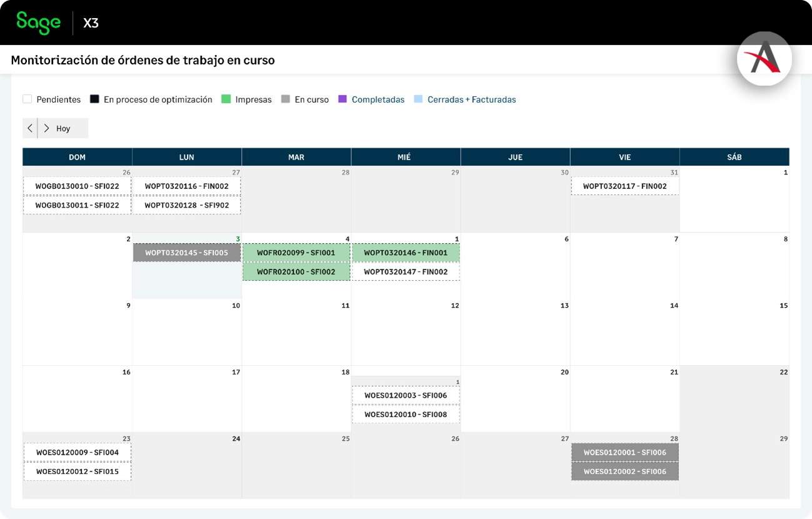Select the VIE column header

click(624, 157)
